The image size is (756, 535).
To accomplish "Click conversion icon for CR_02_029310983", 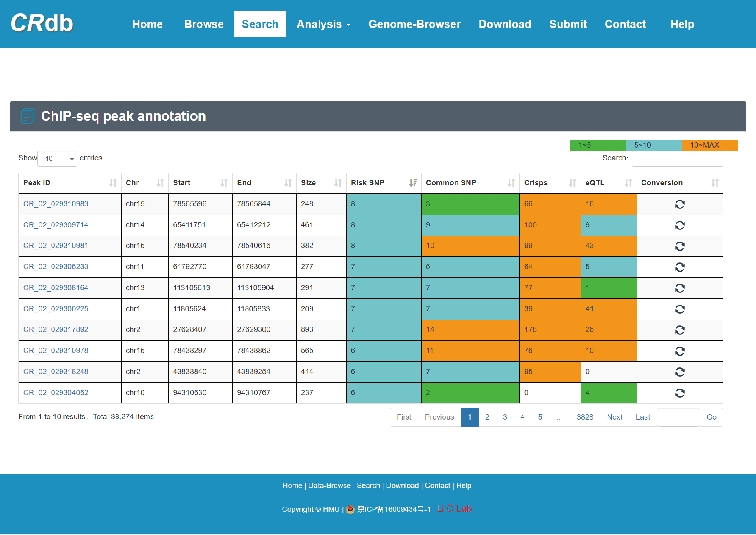I will (680, 204).
